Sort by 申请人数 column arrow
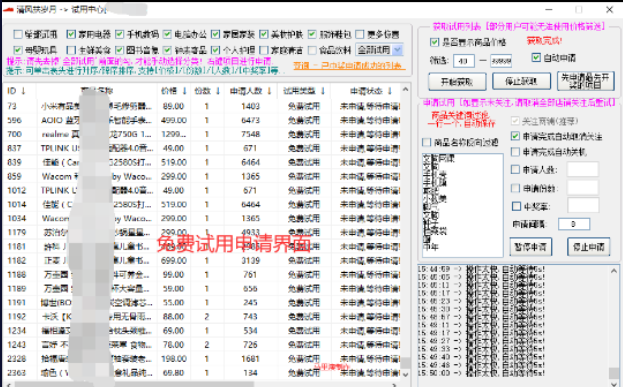The height and width of the screenshot is (387, 623). (x=269, y=91)
